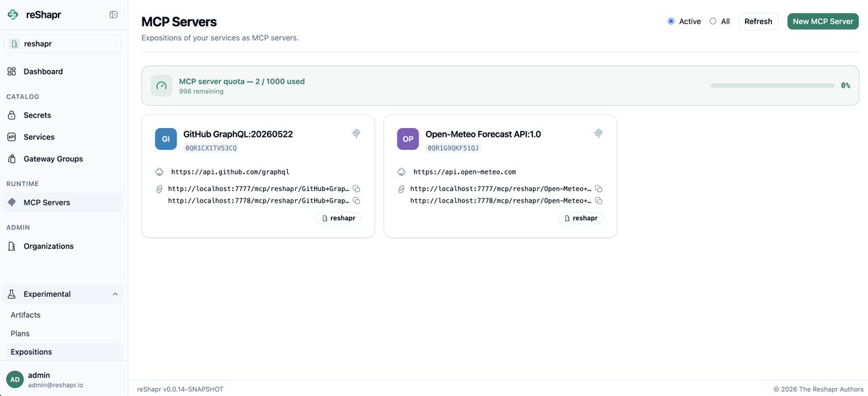Select MCP Servers under Runtime
Screen dimensions: 868x396
coord(62,203)
